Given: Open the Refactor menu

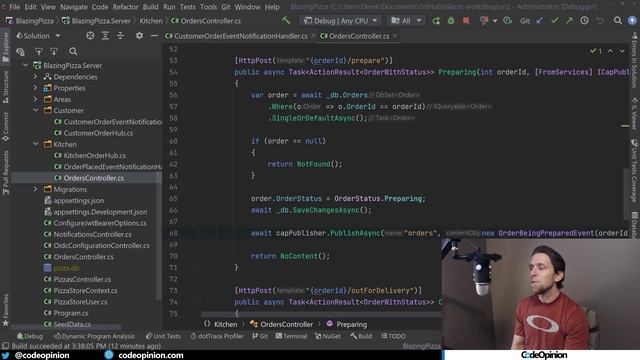Looking at the screenshot, I should click(x=125, y=7).
